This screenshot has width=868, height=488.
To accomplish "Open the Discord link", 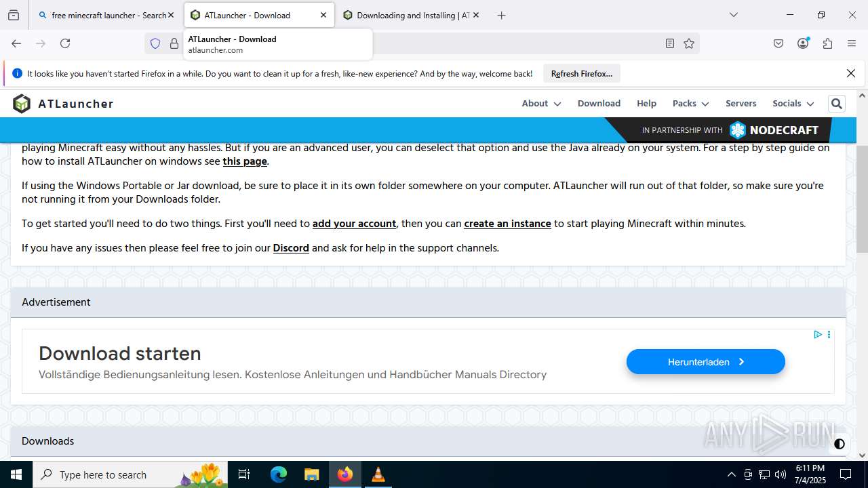I will (291, 248).
